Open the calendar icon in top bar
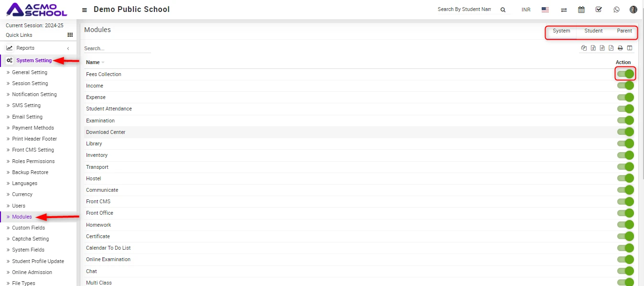 (581, 10)
